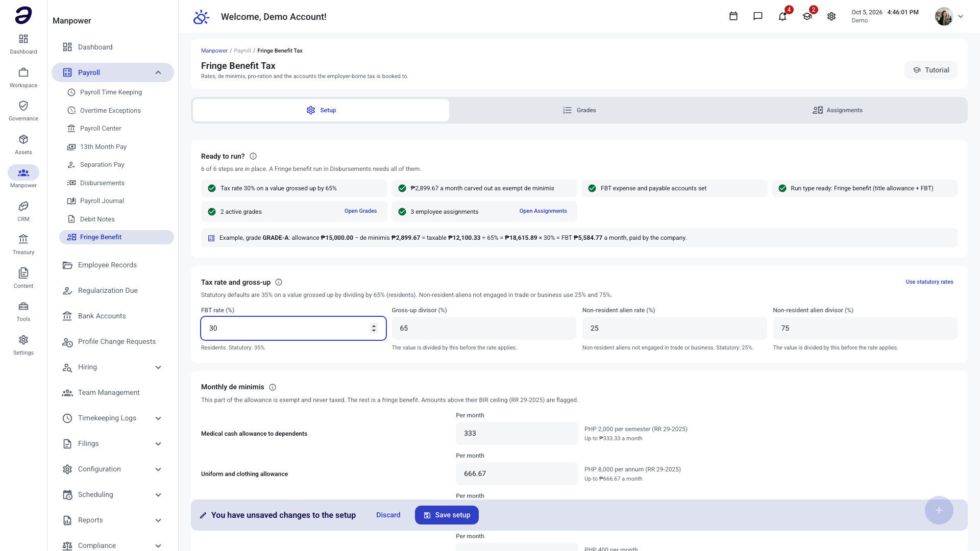Viewport: 980px width, 551px height.
Task: Open Content in the left rail
Action: pyautogui.click(x=23, y=278)
